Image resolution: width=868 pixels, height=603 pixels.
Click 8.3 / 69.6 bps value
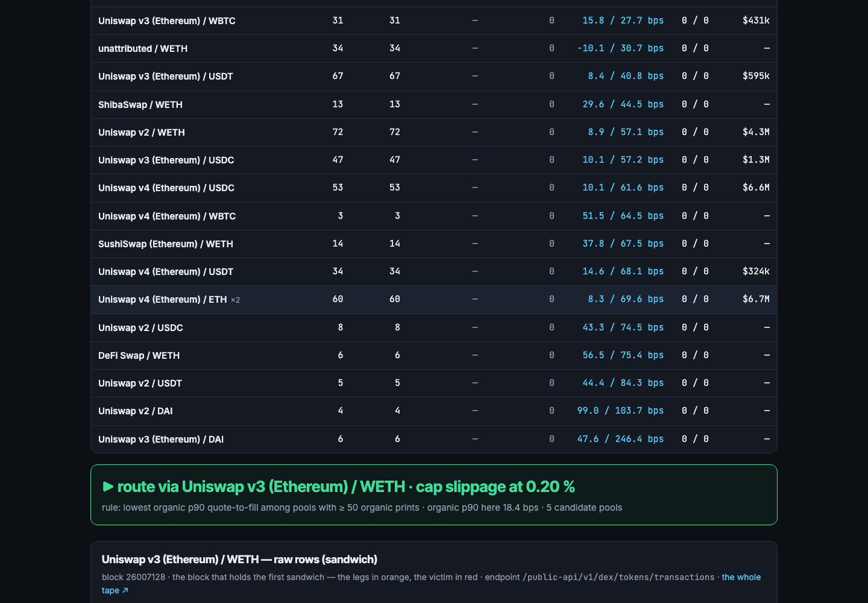(626, 299)
